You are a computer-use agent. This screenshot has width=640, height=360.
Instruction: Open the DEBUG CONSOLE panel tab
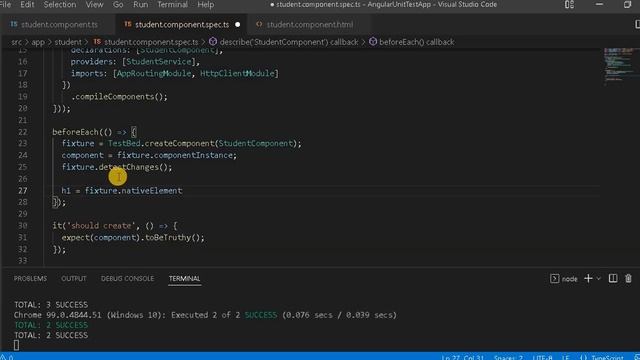click(x=127, y=278)
